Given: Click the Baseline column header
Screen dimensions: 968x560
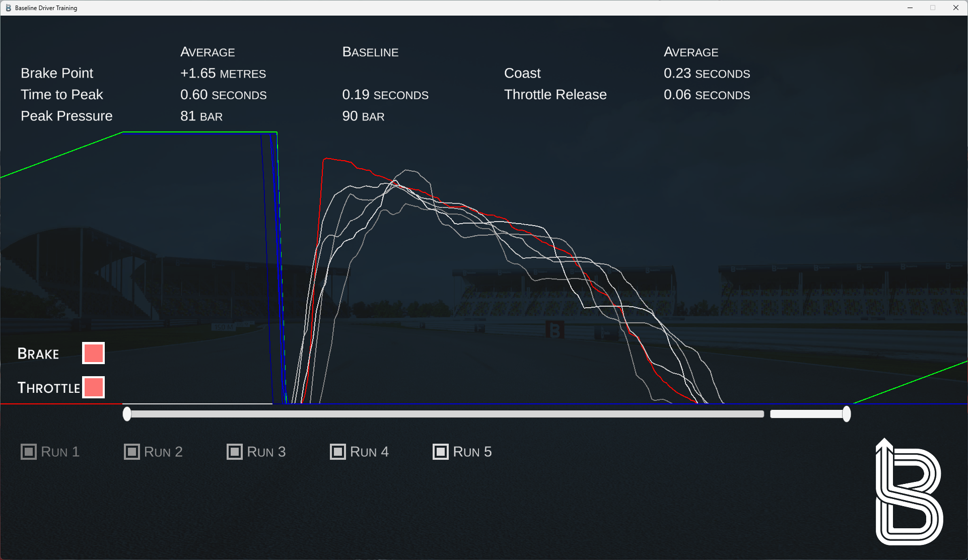Looking at the screenshot, I should click(370, 52).
